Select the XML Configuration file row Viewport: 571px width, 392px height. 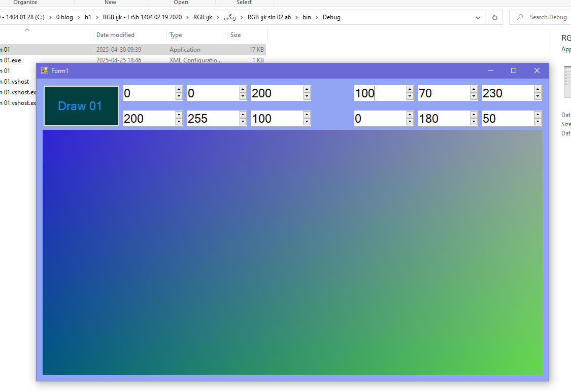click(133, 60)
